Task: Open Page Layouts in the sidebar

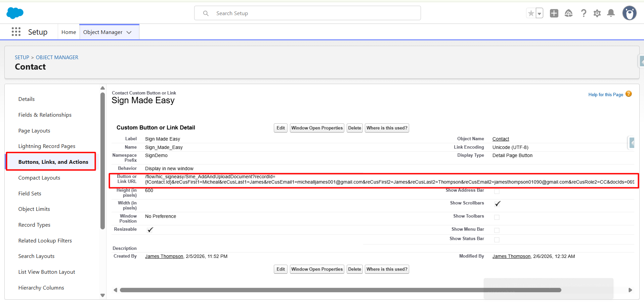Action: coord(34,131)
